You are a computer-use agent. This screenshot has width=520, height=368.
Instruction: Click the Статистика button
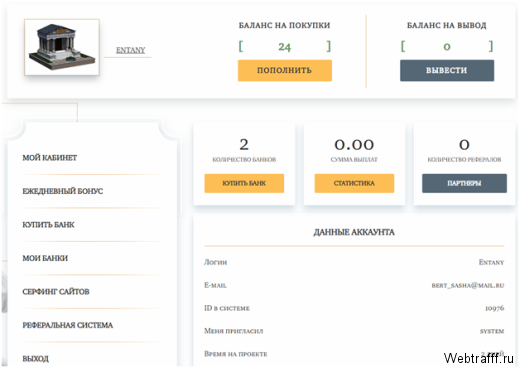(354, 183)
